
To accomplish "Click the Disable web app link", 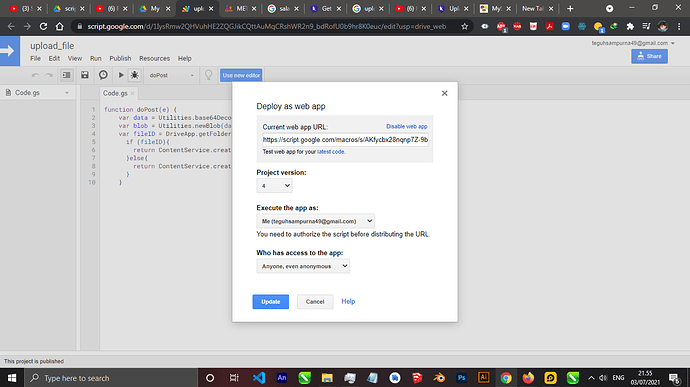I will pyautogui.click(x=407, y=126).
